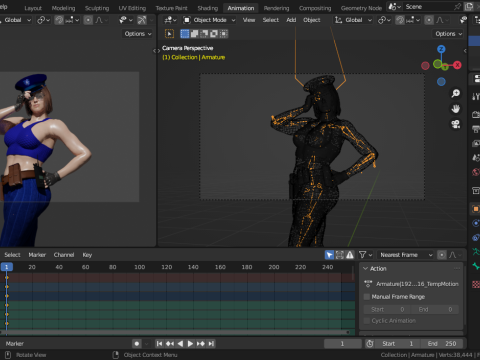Choose the Invert selection mode icon
480x360 pixels.
214,34
